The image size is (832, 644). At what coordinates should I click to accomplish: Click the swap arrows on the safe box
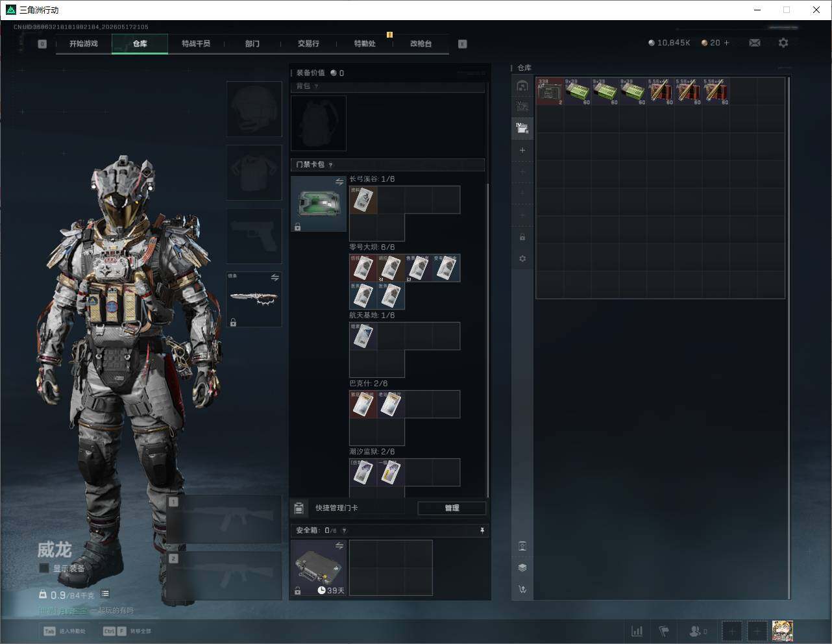pos(339,546)
